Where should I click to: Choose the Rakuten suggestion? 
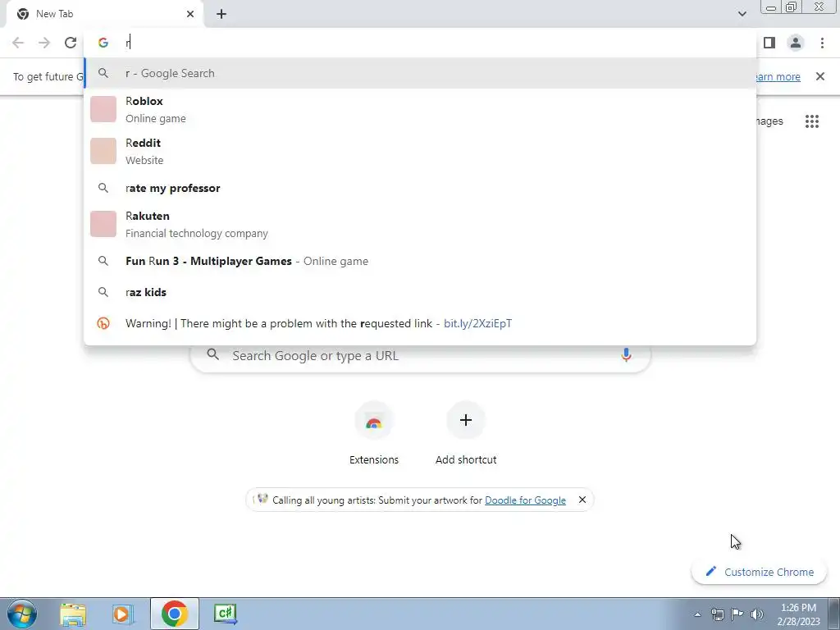tap(420, 224)
